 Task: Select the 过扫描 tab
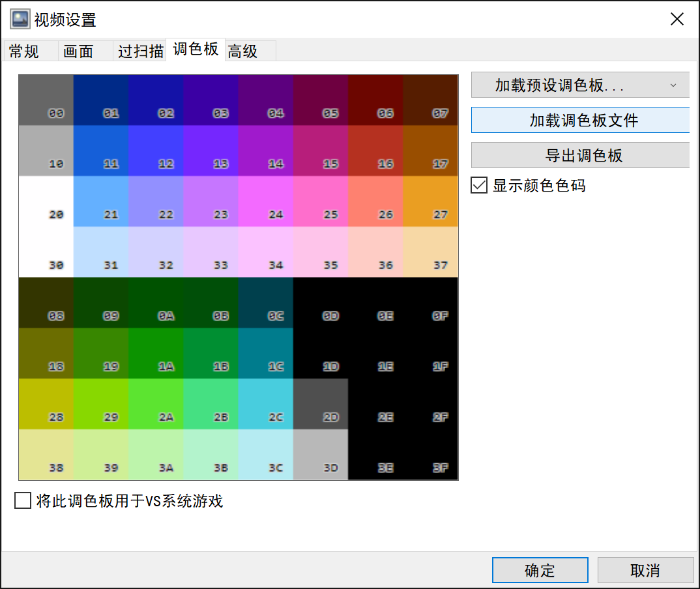139,51
